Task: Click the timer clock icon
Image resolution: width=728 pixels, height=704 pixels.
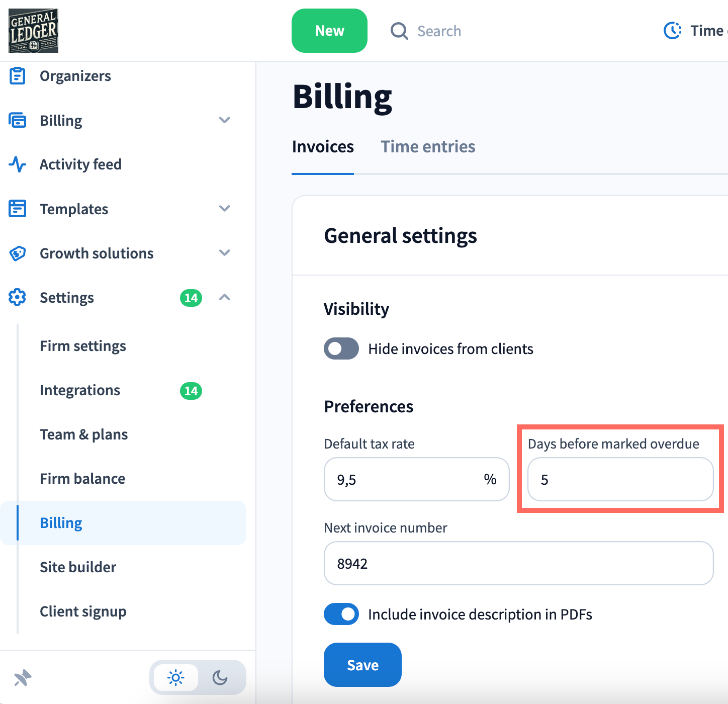Action: pos(672,31)
